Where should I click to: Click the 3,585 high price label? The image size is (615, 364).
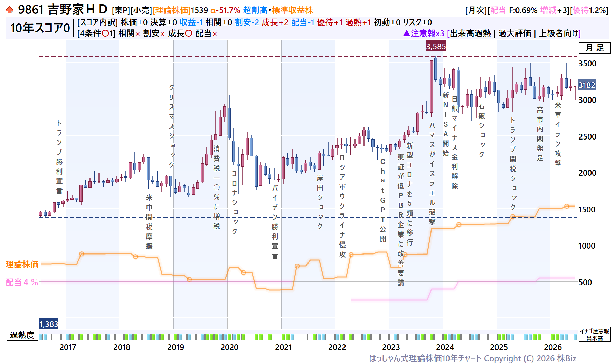pos(436,46)
